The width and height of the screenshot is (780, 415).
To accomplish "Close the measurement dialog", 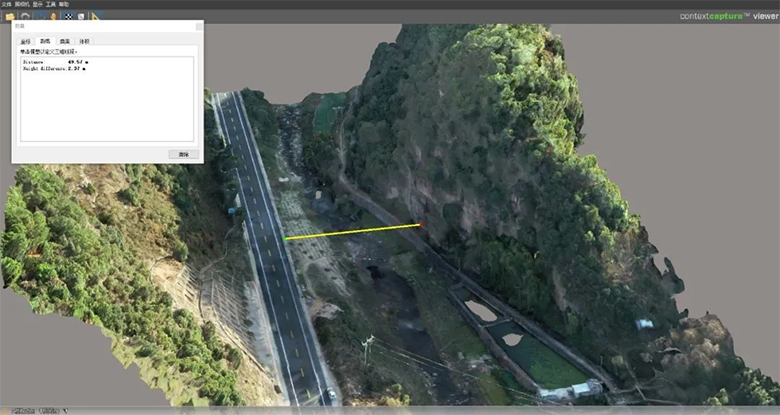I will point(197,27).
